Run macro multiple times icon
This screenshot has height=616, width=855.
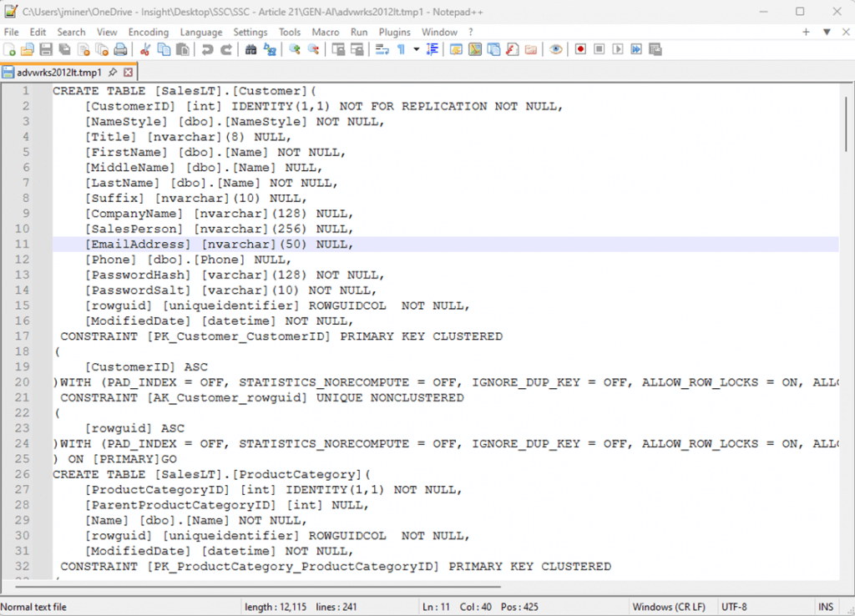[636, 49]
